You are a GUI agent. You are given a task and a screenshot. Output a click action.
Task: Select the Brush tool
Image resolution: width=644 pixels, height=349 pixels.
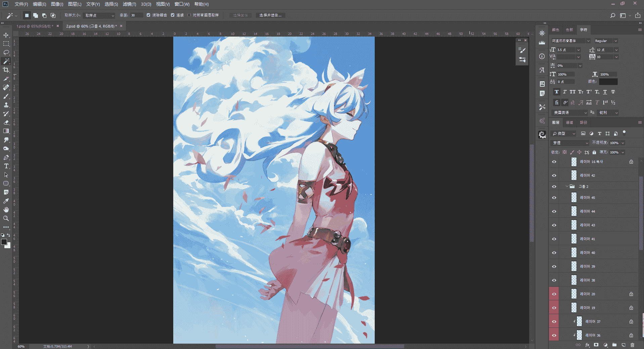click(x=6, y=96)
